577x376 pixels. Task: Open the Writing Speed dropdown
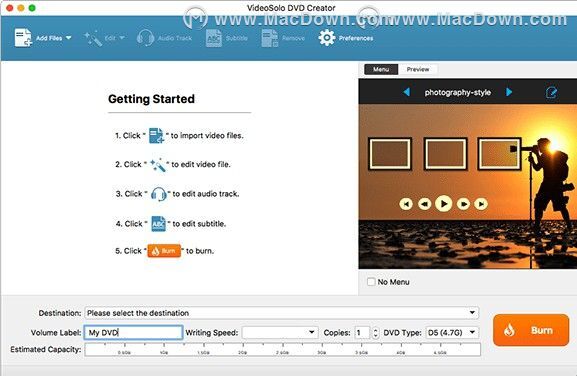click(x=280, y=333)
